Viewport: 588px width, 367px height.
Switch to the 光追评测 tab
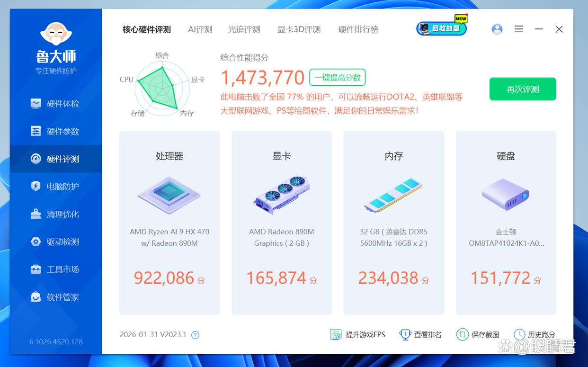[244, 29]
